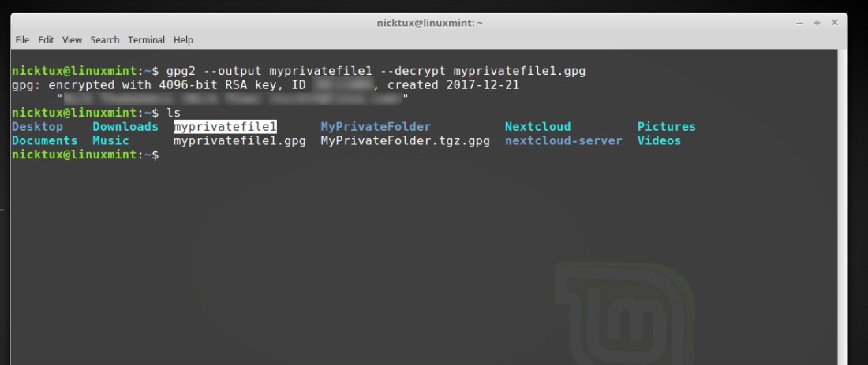Click the Downloads directory name
This screenshot has height=365, width=868.
click(125, 127)
